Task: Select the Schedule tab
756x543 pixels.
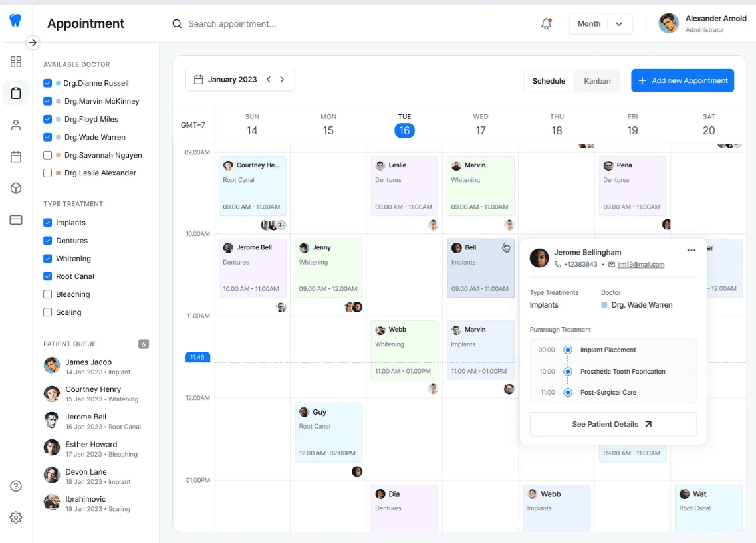Action: (549, 81)
